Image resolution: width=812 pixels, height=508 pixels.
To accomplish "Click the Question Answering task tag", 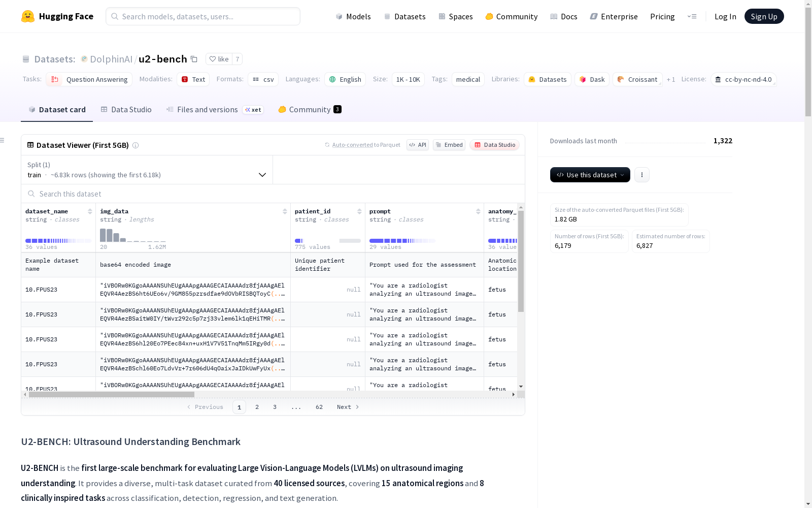I will (89, 79).
